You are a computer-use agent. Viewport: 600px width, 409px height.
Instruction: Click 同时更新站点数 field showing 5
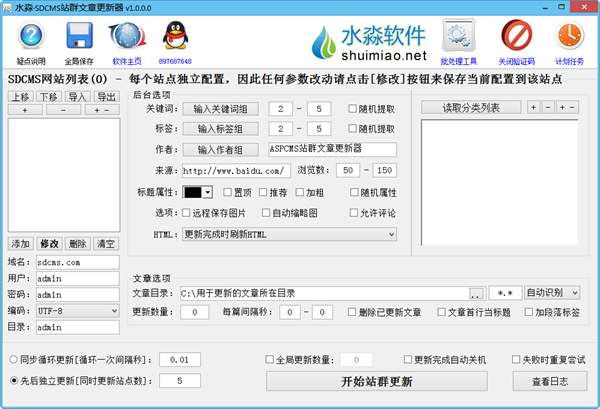(x=180, y=381)
